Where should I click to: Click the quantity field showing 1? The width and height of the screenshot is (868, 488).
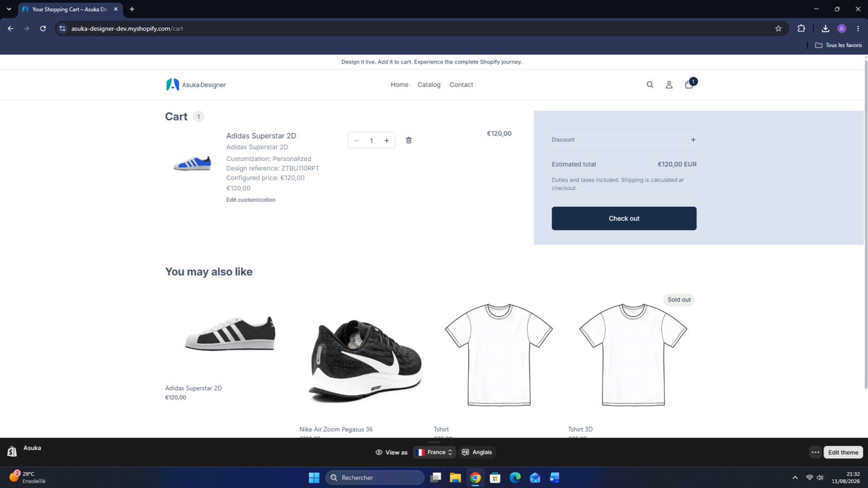pos(372,140)
